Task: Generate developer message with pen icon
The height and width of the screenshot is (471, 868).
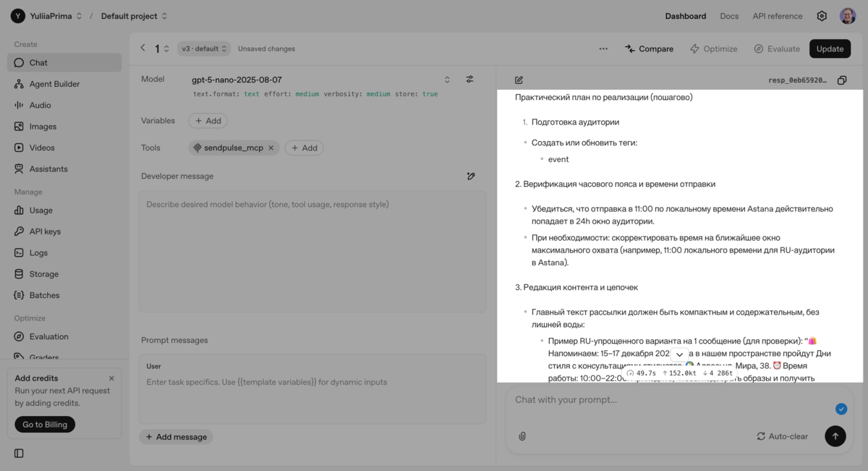Action: pyautogui.click(x=471, y=176)
